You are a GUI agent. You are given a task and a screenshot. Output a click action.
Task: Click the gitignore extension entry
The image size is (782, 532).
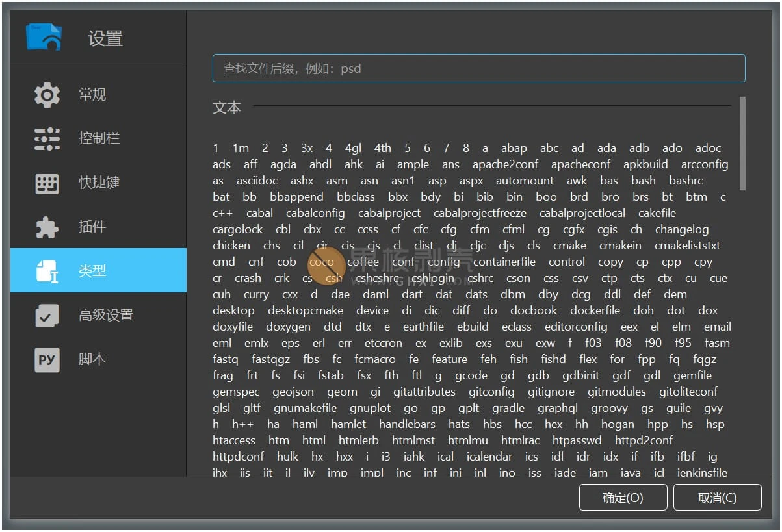551,392
